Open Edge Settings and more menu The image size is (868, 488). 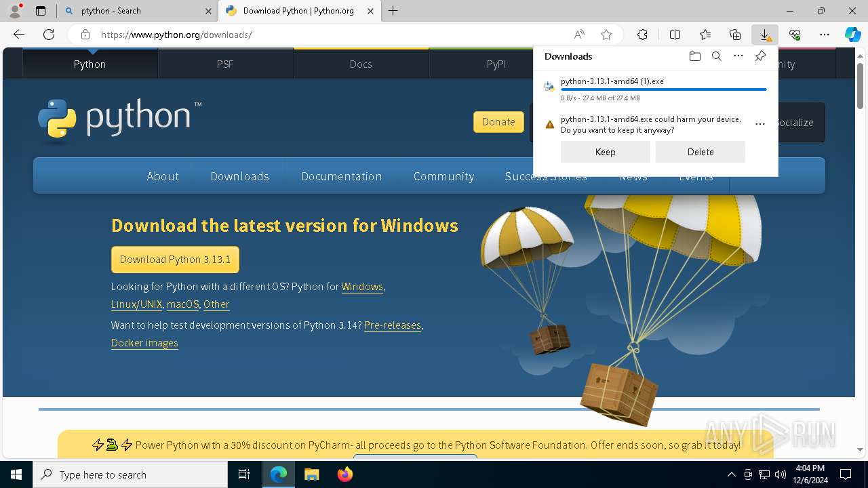(x=825, y=35)
